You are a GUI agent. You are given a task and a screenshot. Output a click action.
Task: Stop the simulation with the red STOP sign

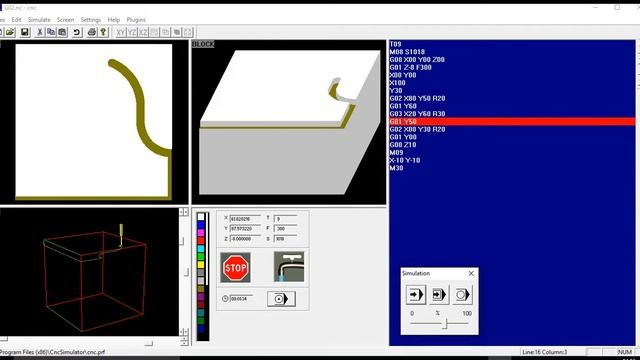pyautogui.click(x=236, y=267)
